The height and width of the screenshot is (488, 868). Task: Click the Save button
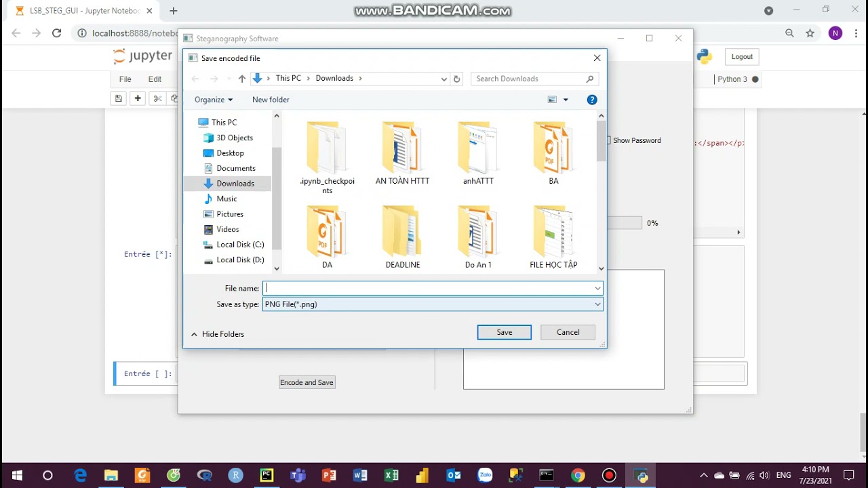[x=504, y=332]
